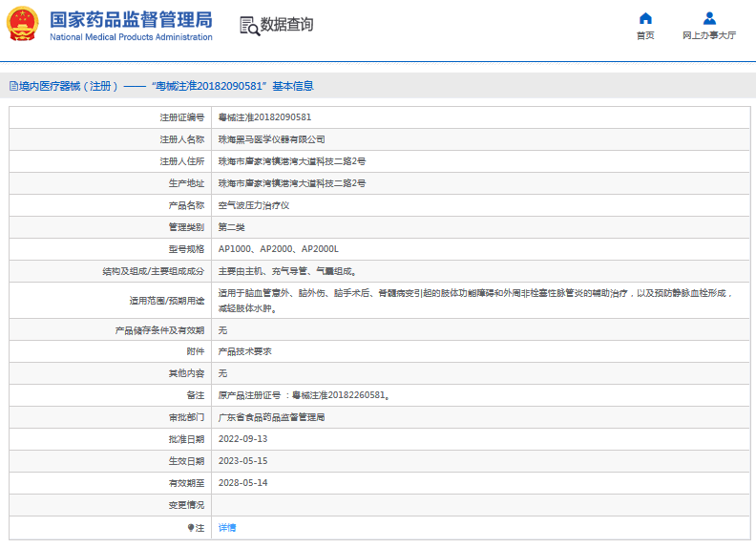The width and height of the screenshot is (756, 548).
Task: Click the 境内医疗器械（注册）heading
Action: pyautogui.click(x=69, y=86)
